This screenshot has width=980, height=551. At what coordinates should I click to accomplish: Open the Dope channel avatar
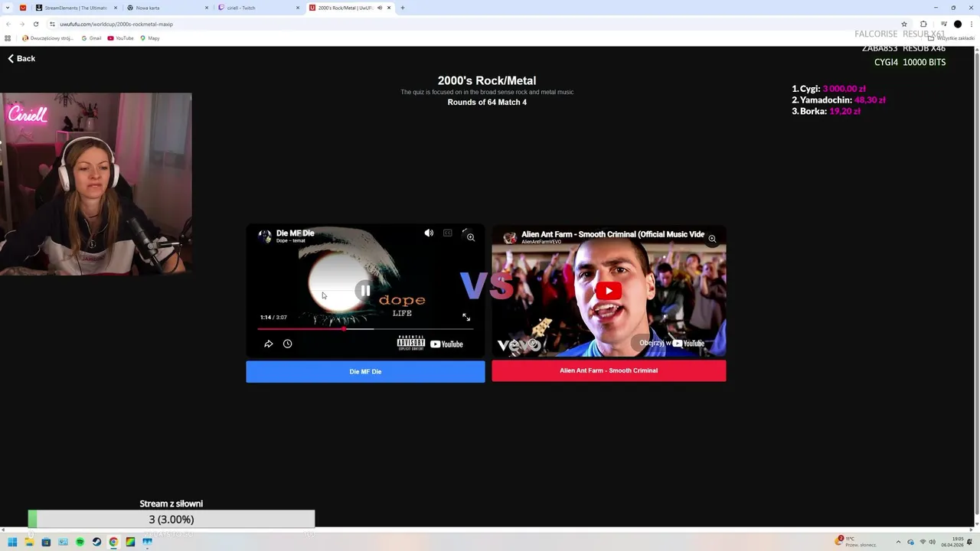coord(265,236)
